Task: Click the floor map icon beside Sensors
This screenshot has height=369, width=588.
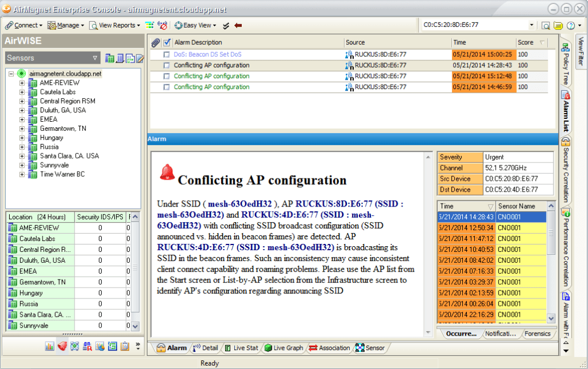Action: point(130,58)
